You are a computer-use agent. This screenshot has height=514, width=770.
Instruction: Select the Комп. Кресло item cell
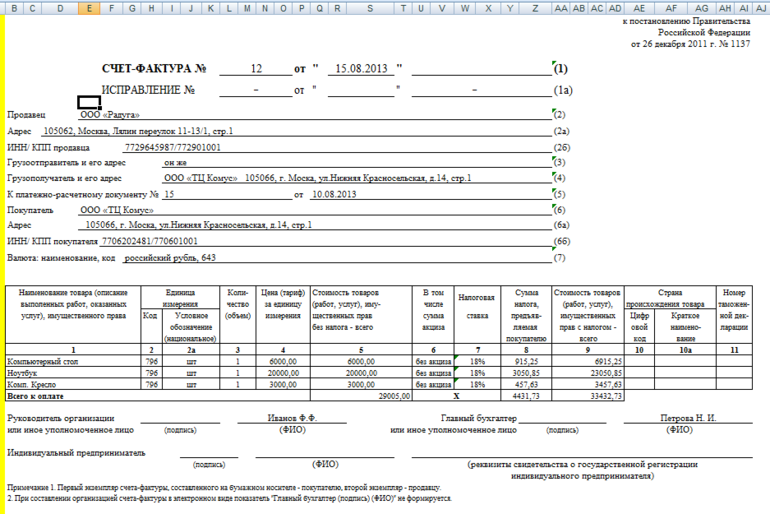coord(71,384)
